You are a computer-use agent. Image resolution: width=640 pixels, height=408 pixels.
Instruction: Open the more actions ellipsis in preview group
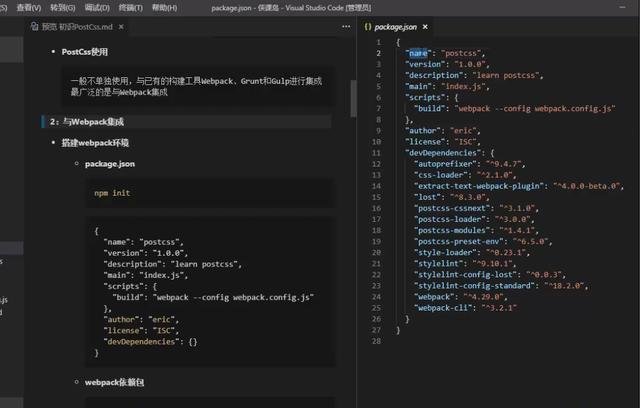coord(346,27)
